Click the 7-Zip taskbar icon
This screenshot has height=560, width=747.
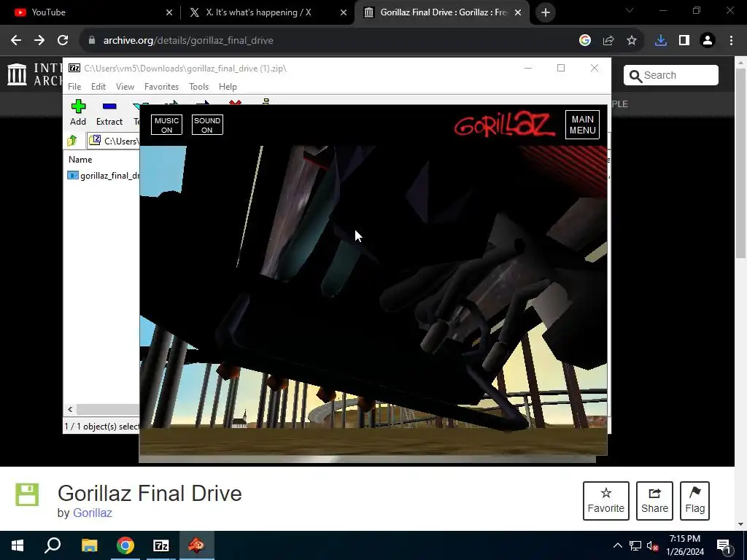pos(161,545)
